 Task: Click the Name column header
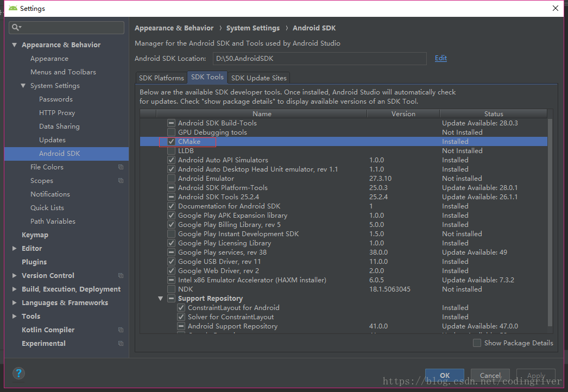(x=262, y=114)
